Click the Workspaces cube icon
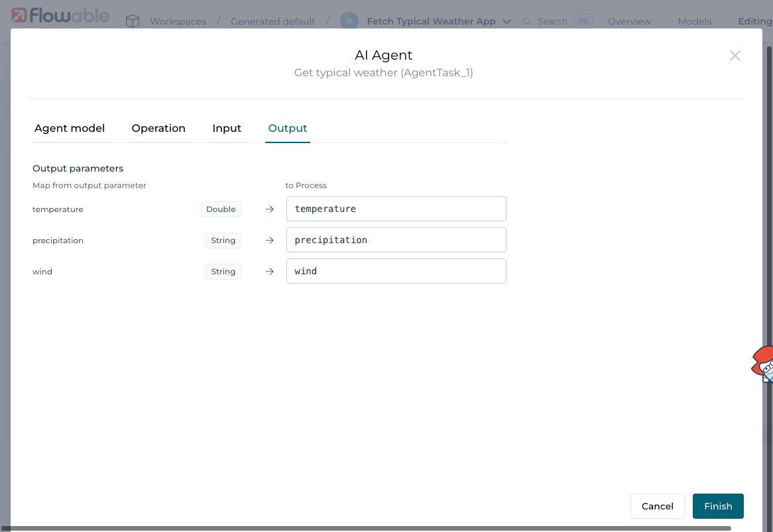The width and height of the screenshot is (773, 532). click(133, 21)
